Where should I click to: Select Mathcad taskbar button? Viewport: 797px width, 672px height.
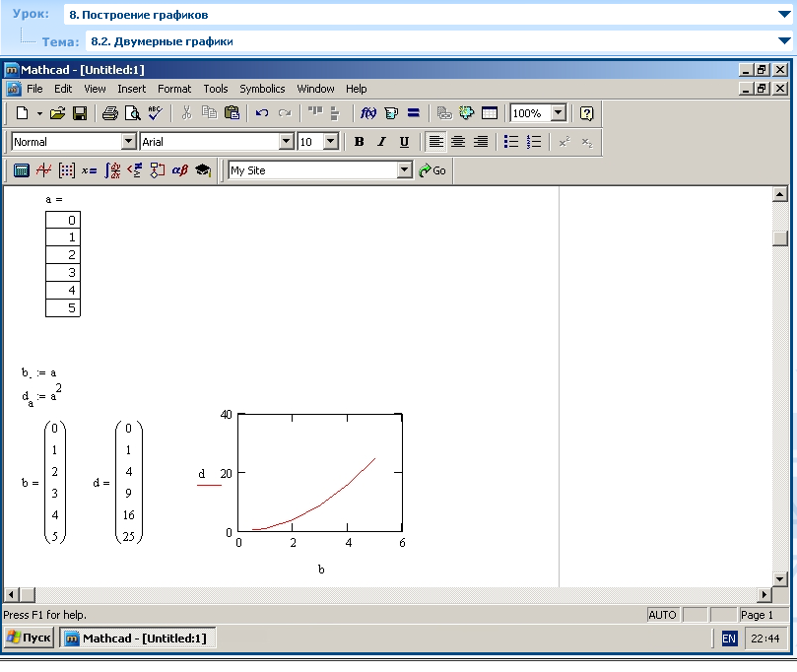point(137,638)
